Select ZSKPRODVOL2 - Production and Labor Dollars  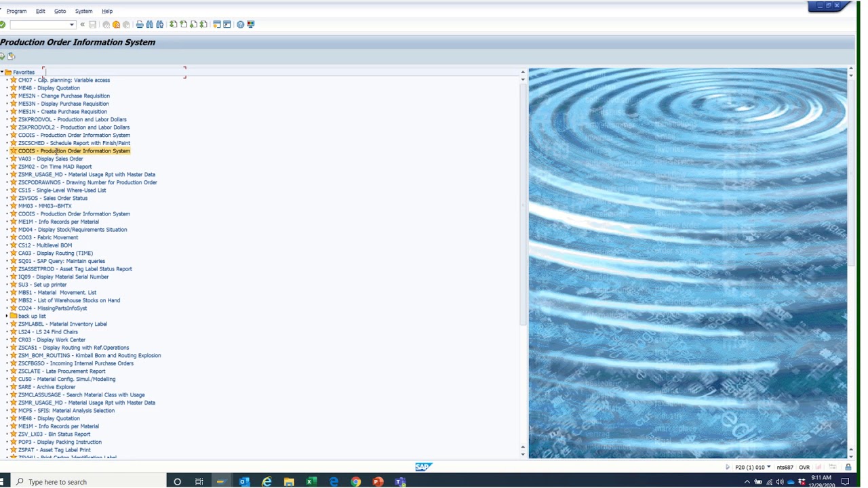tap(74, 127)
